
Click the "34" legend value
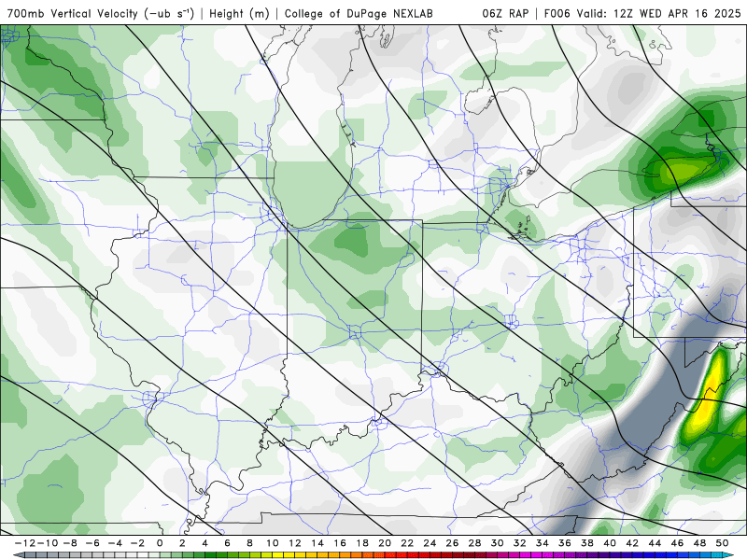click(x=543, y=543)
